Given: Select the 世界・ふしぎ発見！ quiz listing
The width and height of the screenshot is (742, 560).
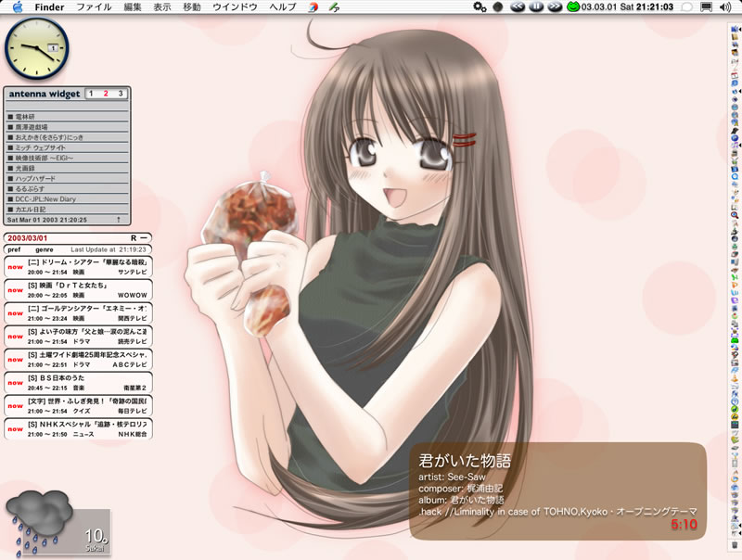Looking at the screenshot, I should [78, 406].
